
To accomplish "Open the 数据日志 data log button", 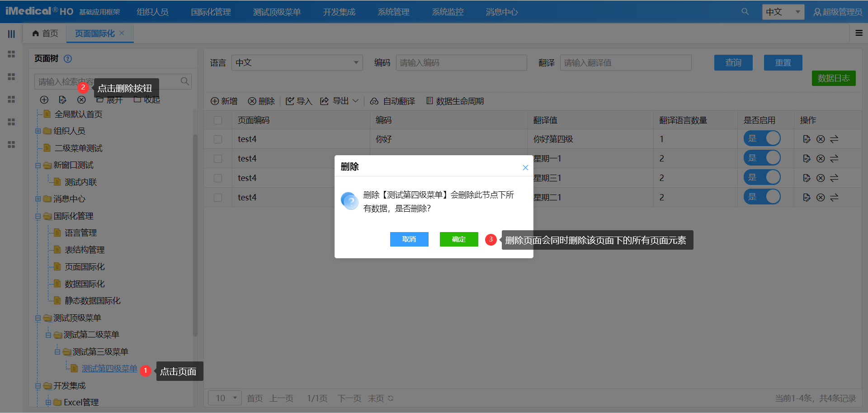I will (x=834, y=78).
